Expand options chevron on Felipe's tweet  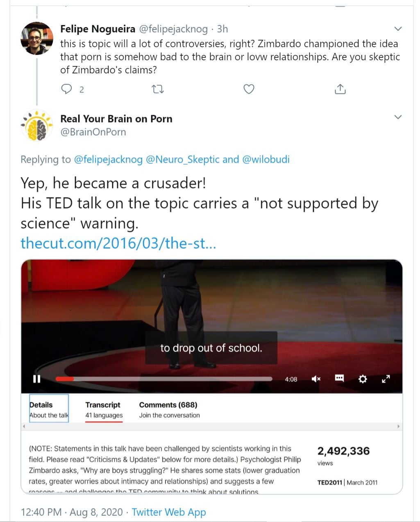click(397, 29)
